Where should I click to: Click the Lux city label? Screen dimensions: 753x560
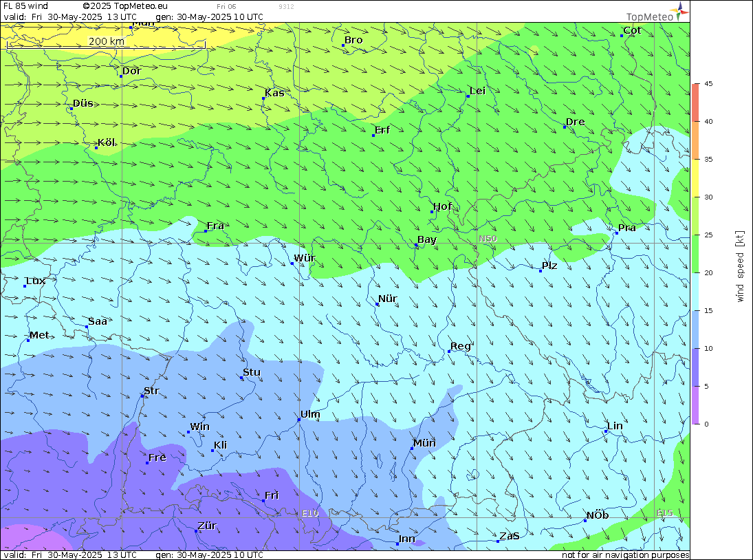click(x=36, y=281)
